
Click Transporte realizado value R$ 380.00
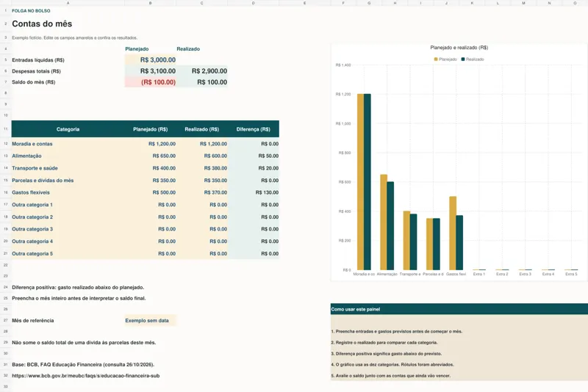[x=201, y=168]
